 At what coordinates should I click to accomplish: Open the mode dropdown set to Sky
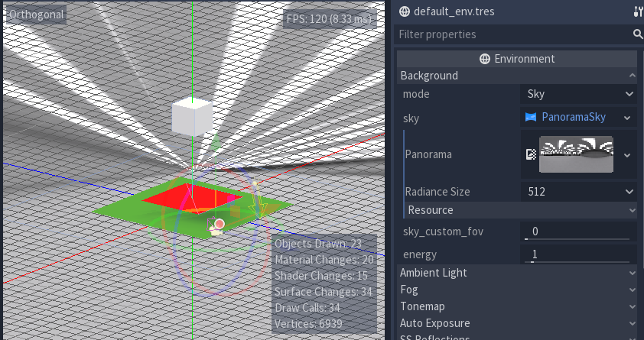(x=578, y=94)
